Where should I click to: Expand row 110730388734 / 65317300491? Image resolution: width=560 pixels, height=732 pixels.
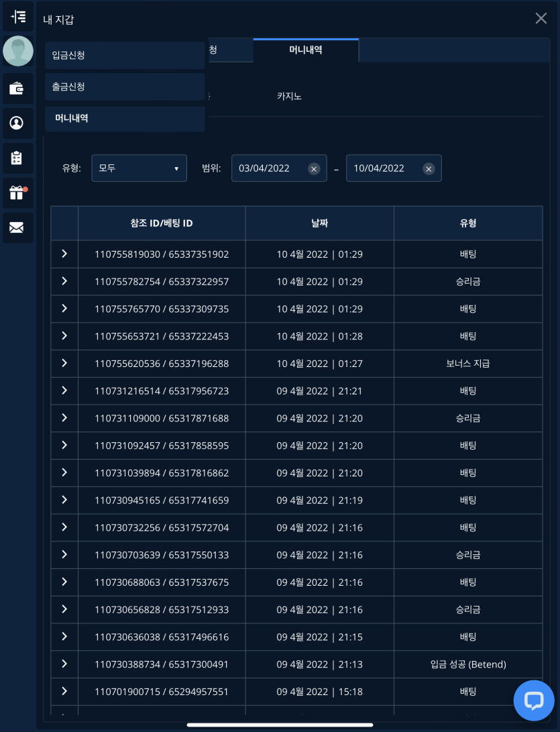[64, 664]
